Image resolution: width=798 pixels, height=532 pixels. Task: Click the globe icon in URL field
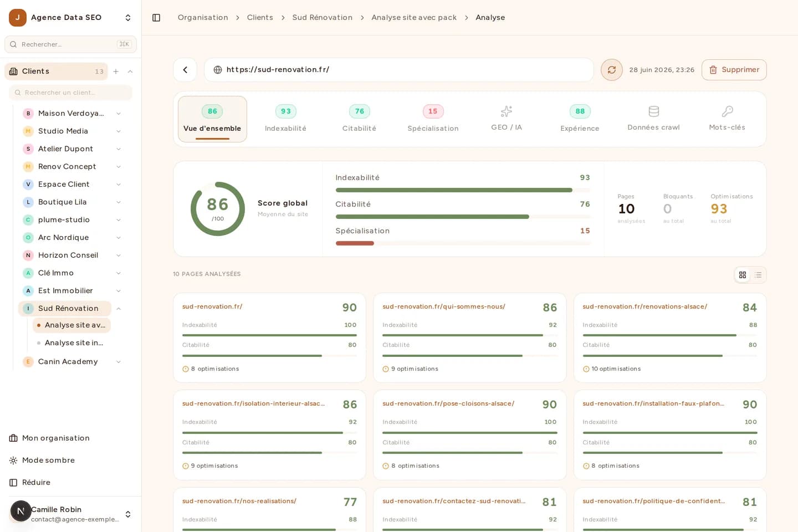(218, 70)
